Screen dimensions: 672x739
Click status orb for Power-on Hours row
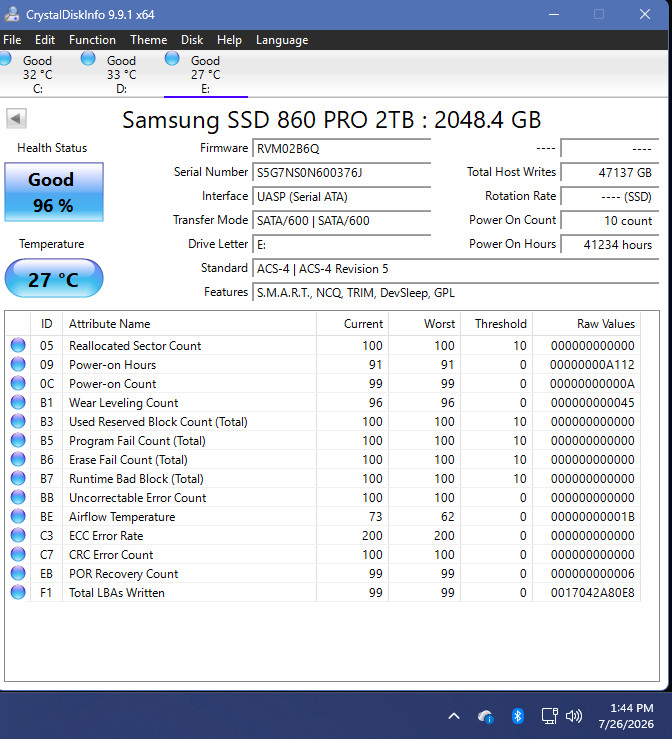[18, 364]
